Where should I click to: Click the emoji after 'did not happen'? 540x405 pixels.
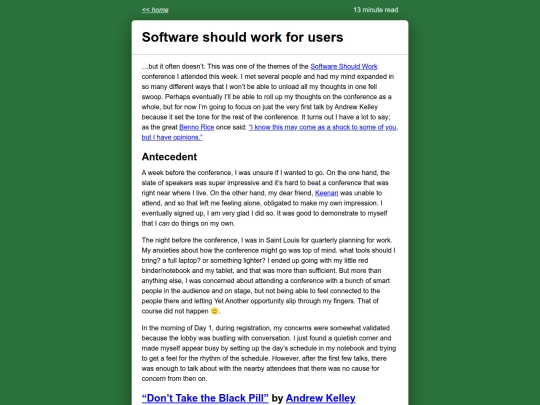click(215, 311)
